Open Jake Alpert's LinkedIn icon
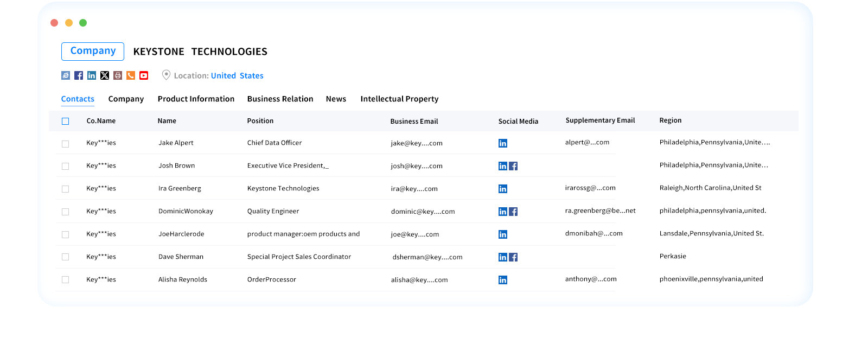868x338 pixels. [x=503, y=143]
